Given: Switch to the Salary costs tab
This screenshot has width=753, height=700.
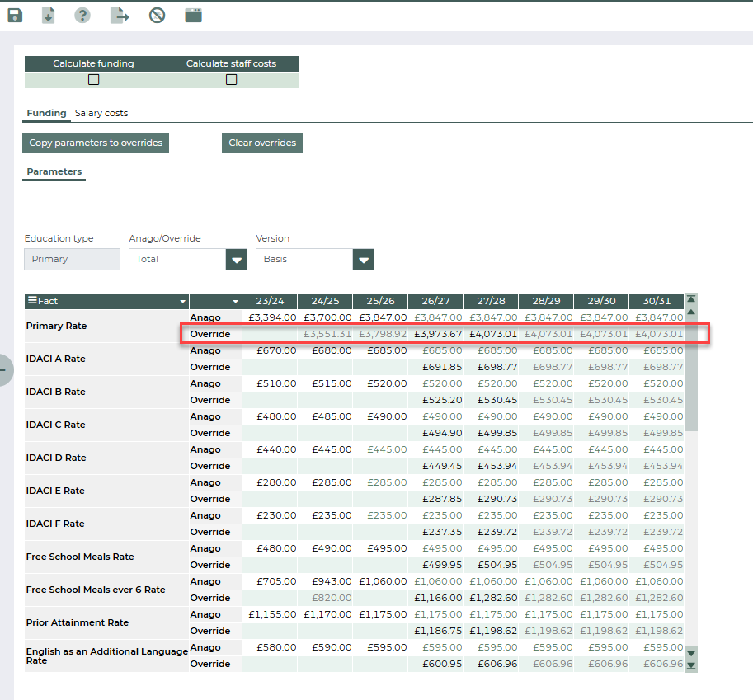Looking at the screenshot, I should (x=101, y=113).
